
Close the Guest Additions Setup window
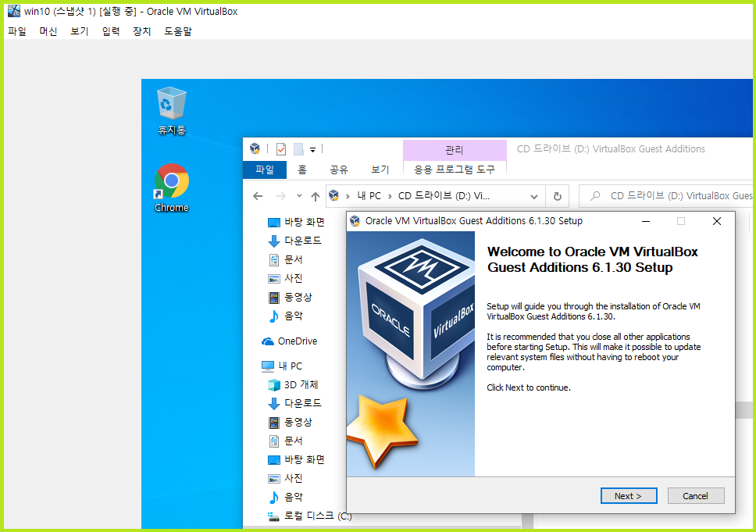[717, 221]
